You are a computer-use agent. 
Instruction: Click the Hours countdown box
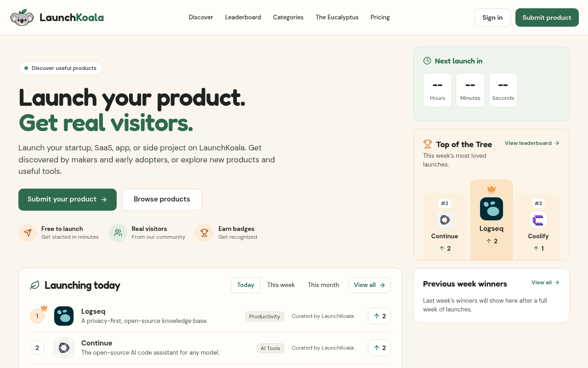pyautogui.click(x=437, y=90)
